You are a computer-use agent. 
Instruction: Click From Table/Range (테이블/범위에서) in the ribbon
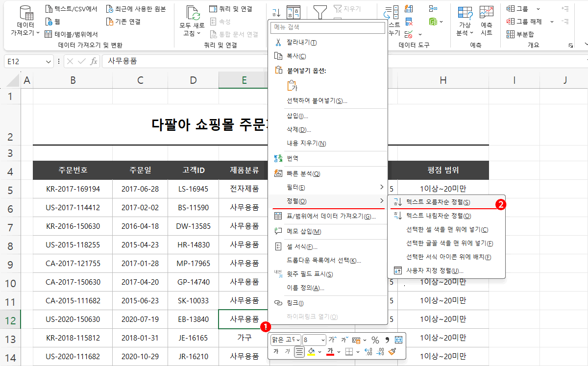click(71, 34)
